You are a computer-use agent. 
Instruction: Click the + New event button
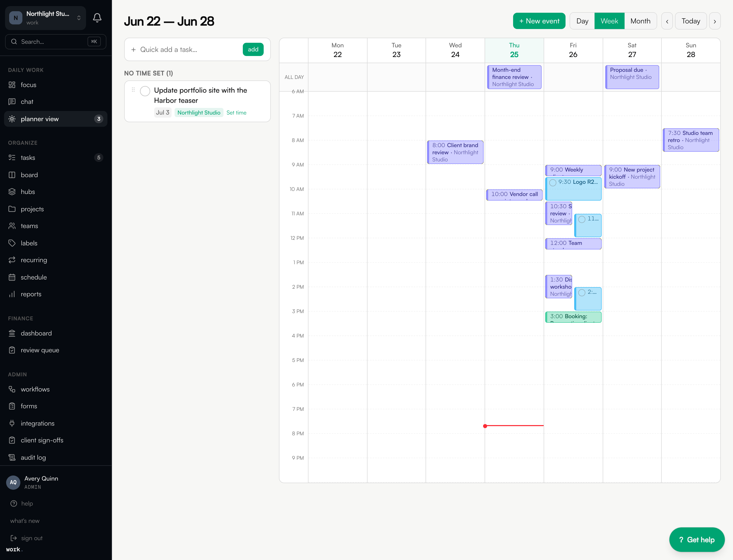(x=539, y=21)
